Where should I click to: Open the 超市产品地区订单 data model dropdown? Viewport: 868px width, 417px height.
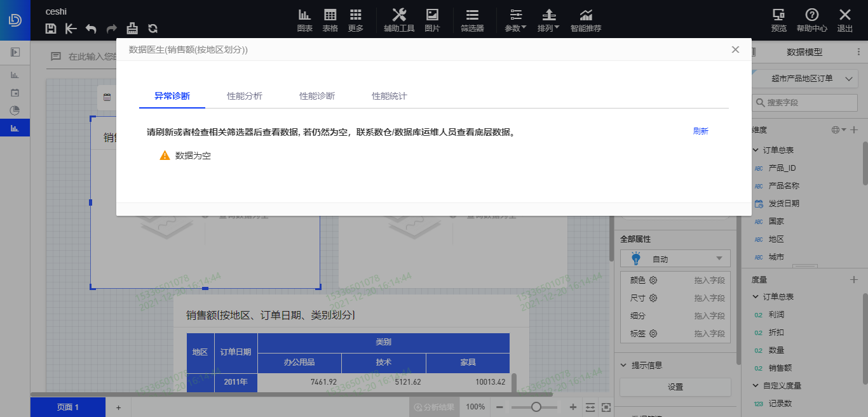tap(804, 78)
